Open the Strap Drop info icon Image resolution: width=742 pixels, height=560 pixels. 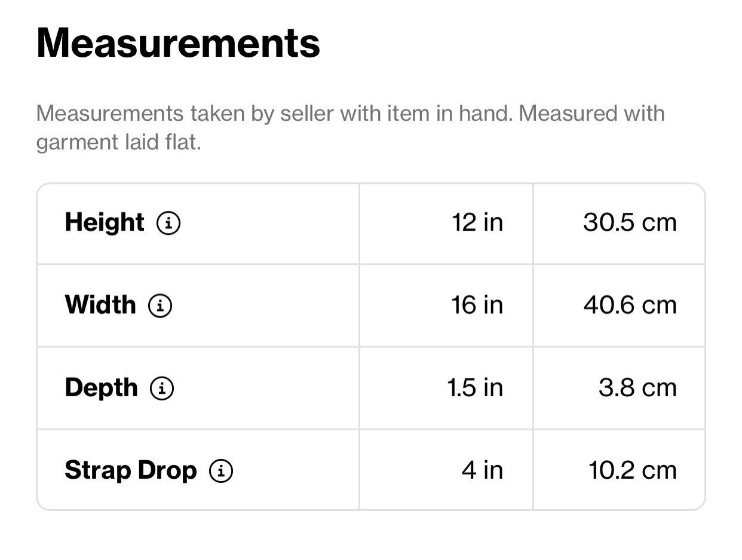pos(221,471)
